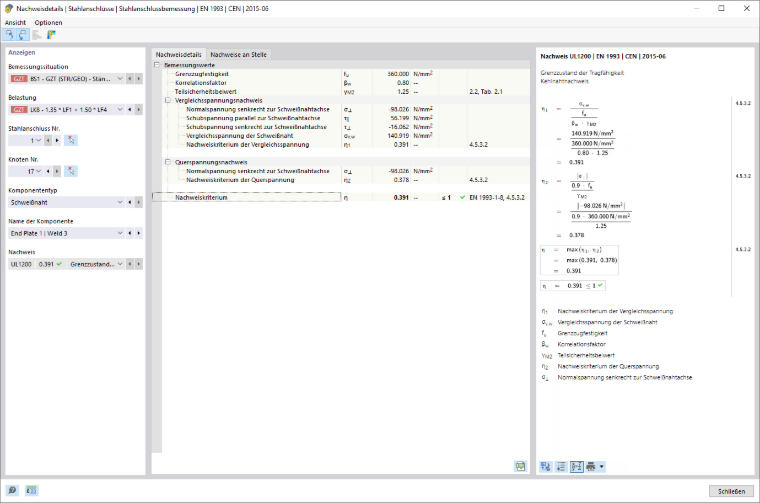This screenshot has height=503, width=760.
Task: Switch to the Nachweisdetails tab
Action: [179, 55]
